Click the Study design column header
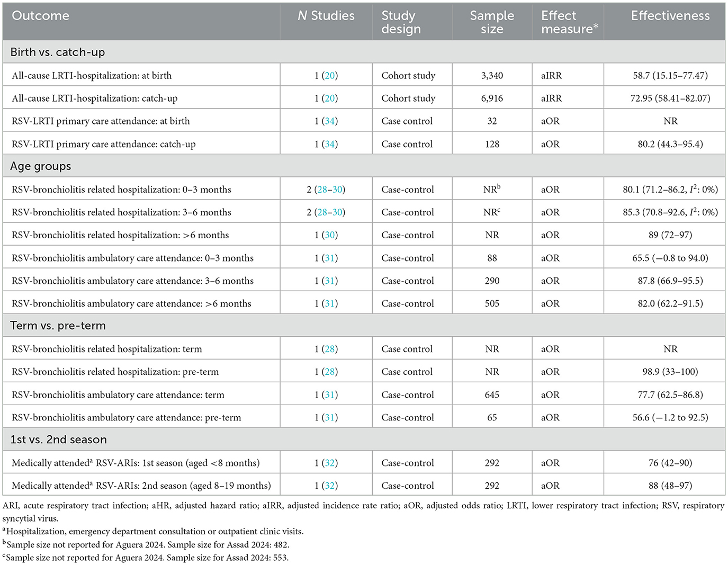Screen dimensions: 728x565 pos(401,22)
